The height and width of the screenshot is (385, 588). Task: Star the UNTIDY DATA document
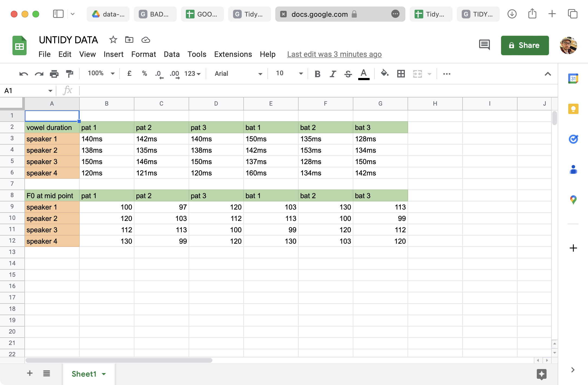(113, 40)
